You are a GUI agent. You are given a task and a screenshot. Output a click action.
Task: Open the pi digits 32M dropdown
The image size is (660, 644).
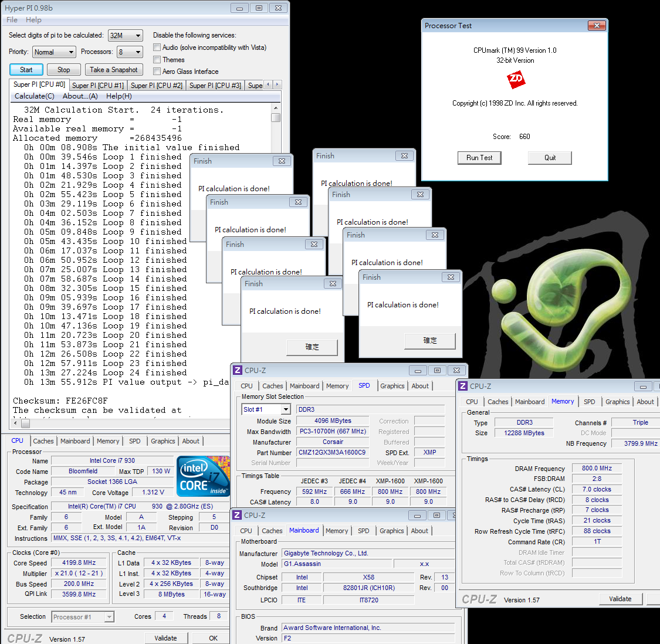[126, 36]
